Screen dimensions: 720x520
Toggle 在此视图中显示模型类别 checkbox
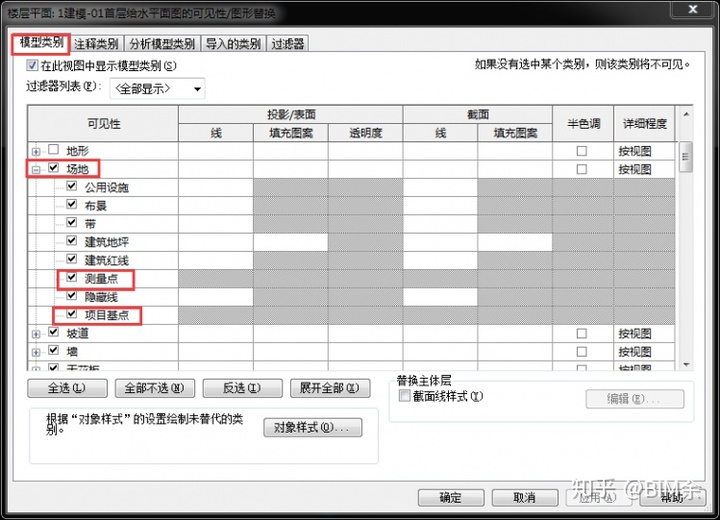(32, 65)
